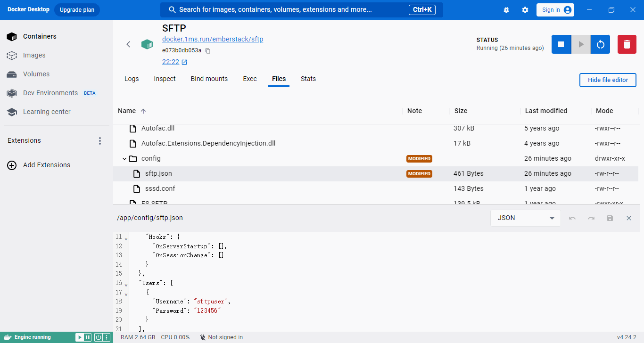Stop the SFTP container
The width and height of the screenshot is (644, 343).
click(561, 44)
